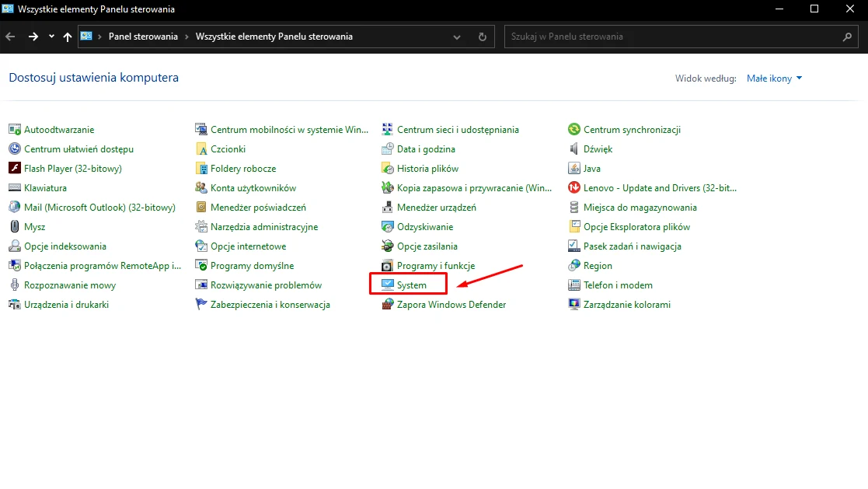Expand the Małe ikony view dropdown

[x=774, y=79]
